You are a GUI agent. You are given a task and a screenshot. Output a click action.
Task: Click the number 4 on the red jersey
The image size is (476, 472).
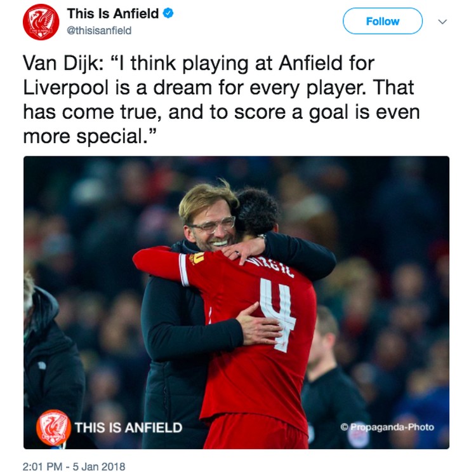click(x=277, y=314)
